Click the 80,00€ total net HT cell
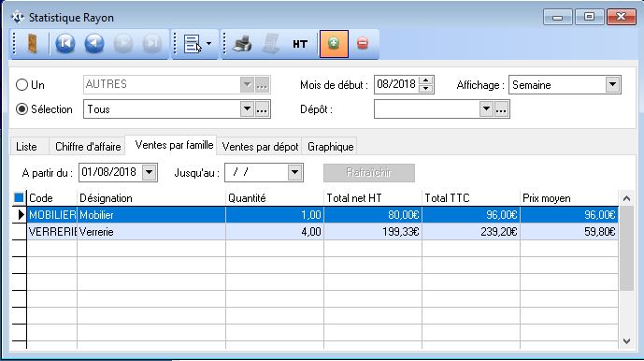644x361 pixels. (x=373, y=214)
